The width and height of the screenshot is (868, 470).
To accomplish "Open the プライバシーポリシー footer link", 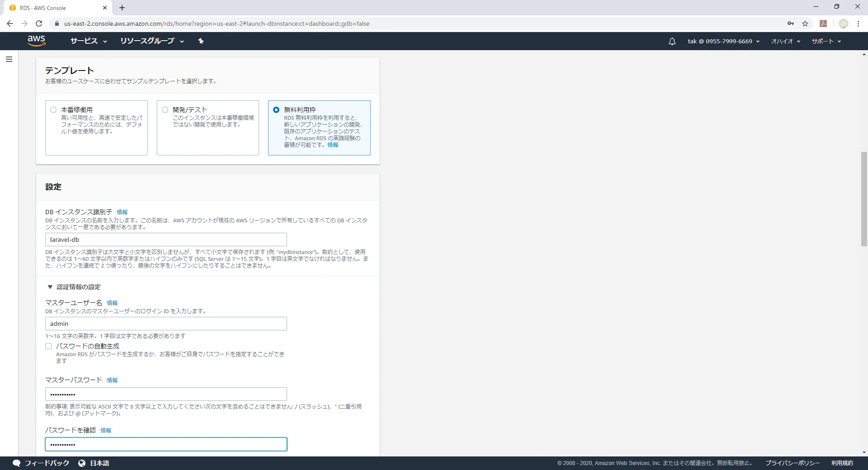I will 793,463.
